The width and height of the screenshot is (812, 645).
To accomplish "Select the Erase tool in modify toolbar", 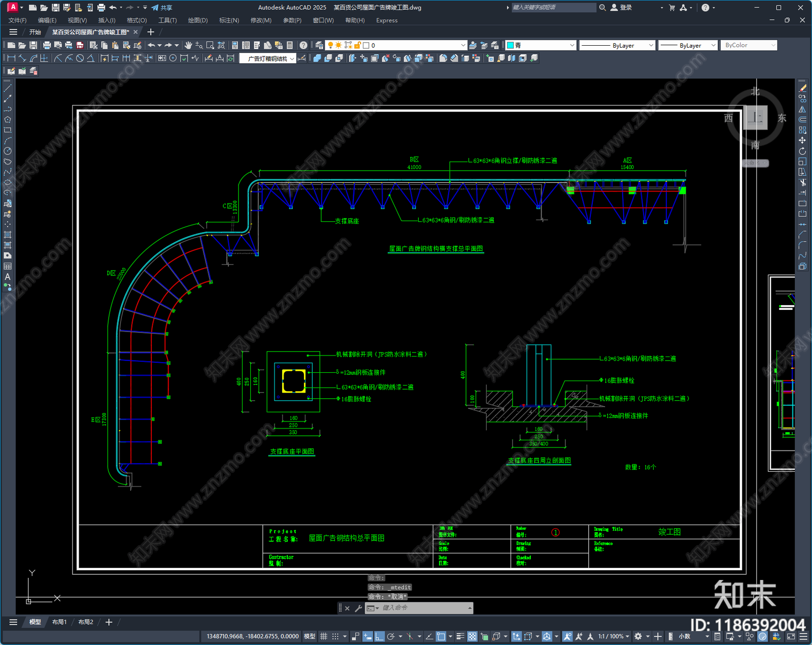I will 802,88.
